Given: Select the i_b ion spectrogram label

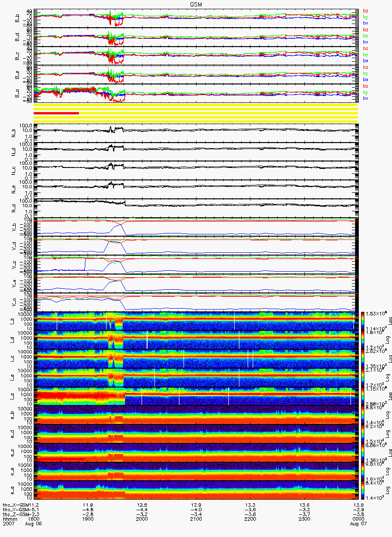Looking at the screenshot, I should (12, 321).
